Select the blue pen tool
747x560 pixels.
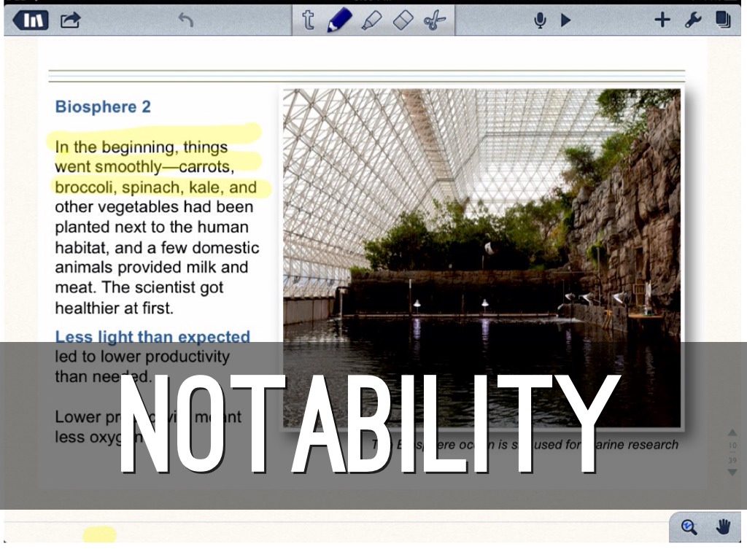[x=338, y=20]
